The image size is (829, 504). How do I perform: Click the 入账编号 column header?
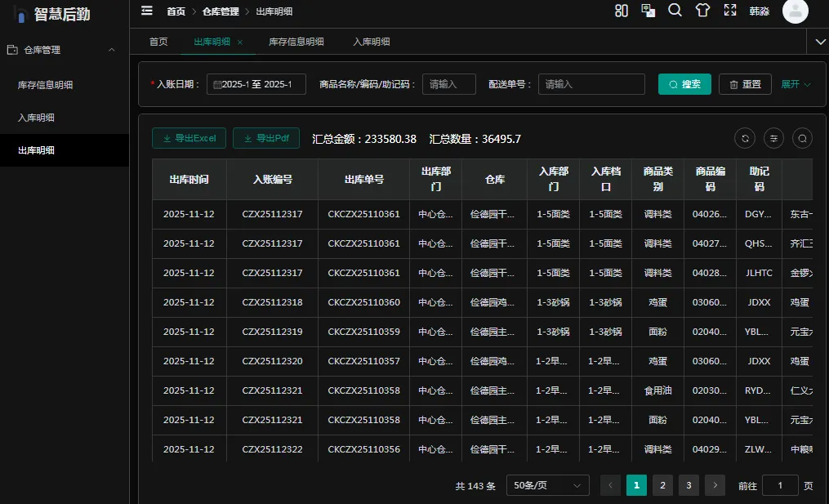click(x=272, y=179)
